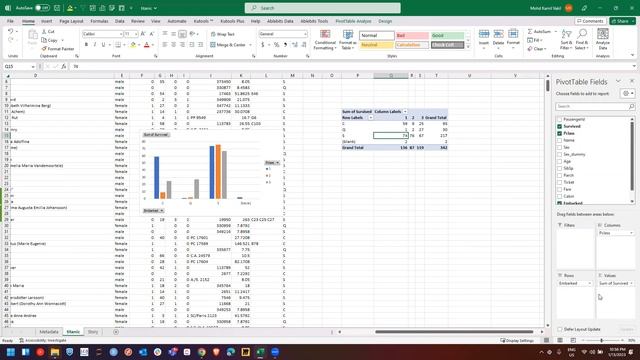The image size is (640, 360).
Task: Click the Format cells icon
Action: click(x=513, y=34)
